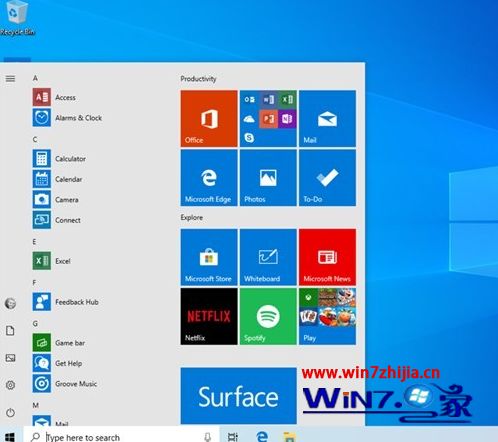This screenshot has width=498, height=442.
Task: Open the Mail tile in Productivity
Action: pos(327,118)
